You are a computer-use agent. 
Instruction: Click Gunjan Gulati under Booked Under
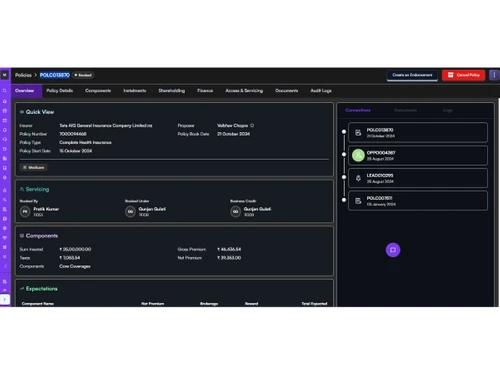point(152,209)
